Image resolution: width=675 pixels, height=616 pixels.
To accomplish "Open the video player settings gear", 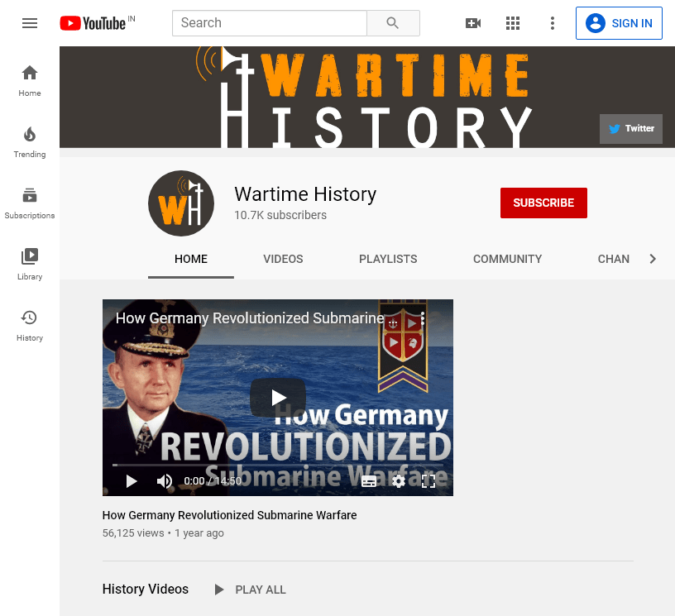I will (399, 481).
